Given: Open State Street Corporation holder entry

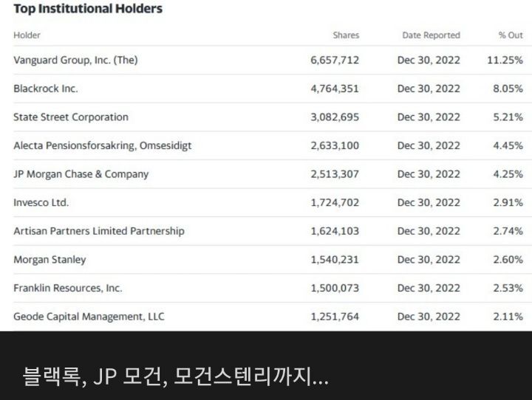Looking at the screenshot, I should (71, 117).
